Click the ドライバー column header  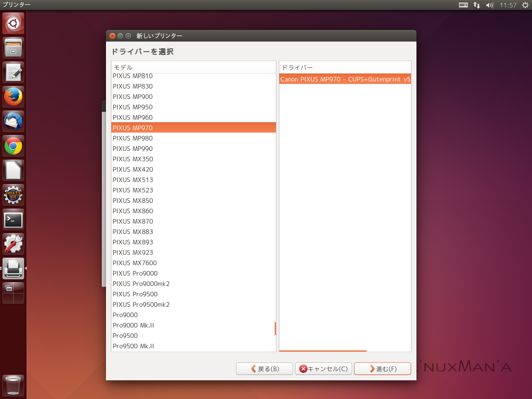[x=345, y=67]
